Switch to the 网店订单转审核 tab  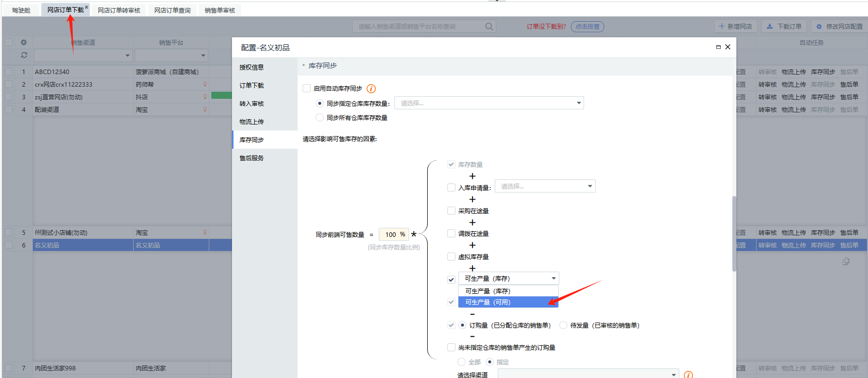[119, 10]
